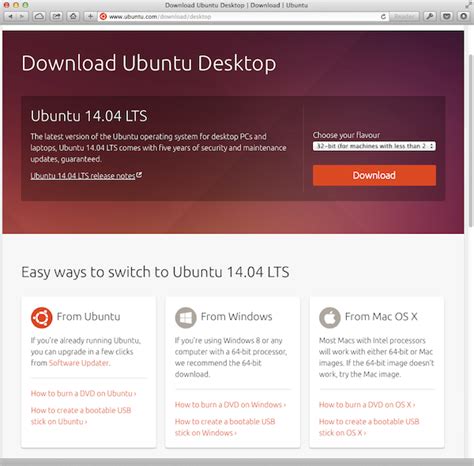Reload the page with the refresh icon
This screenshot has height=466, width=474.
point(383,16)
